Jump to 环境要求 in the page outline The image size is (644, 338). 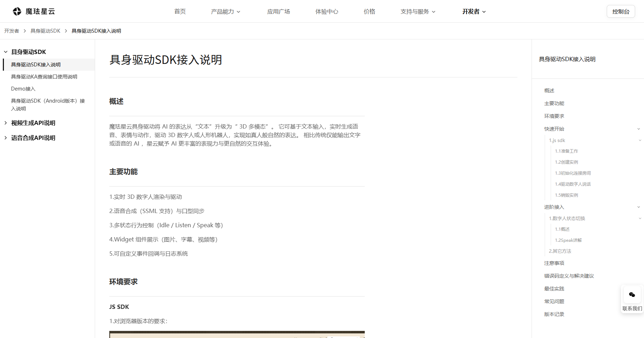coord(554,116)
